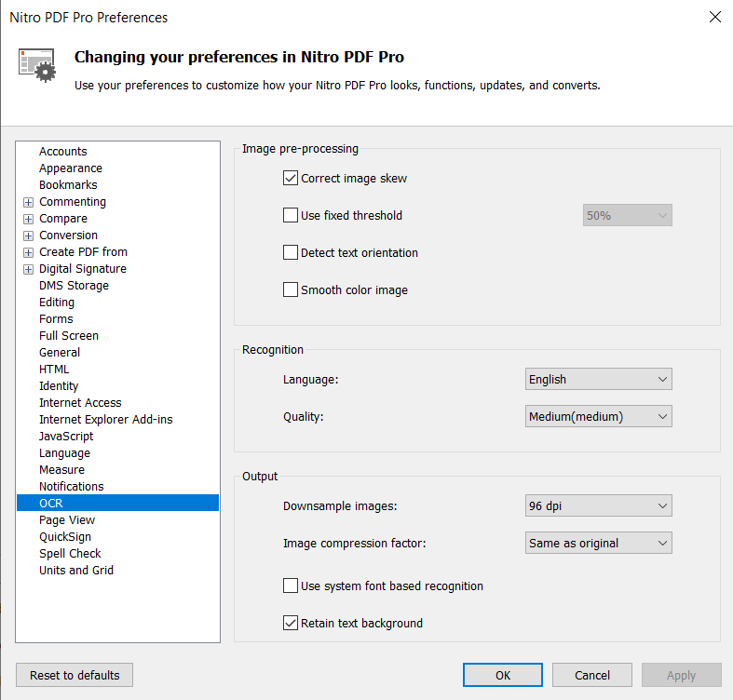
Task: Expand the Digital Signature tree node
Action: (x=29, y=270)
